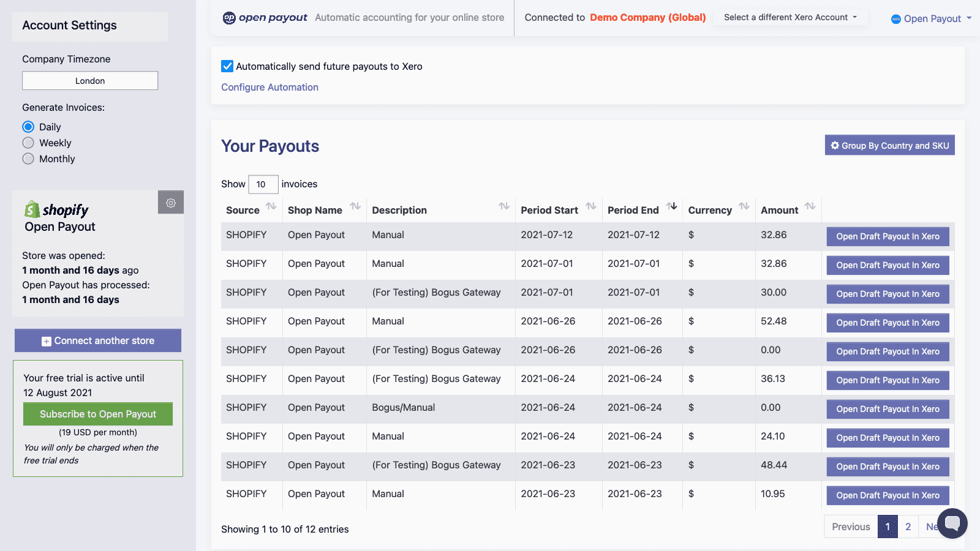
Task: Click Open Draft Payout for the 2021-07-12 payout
Action: click(x=887, y=236)
